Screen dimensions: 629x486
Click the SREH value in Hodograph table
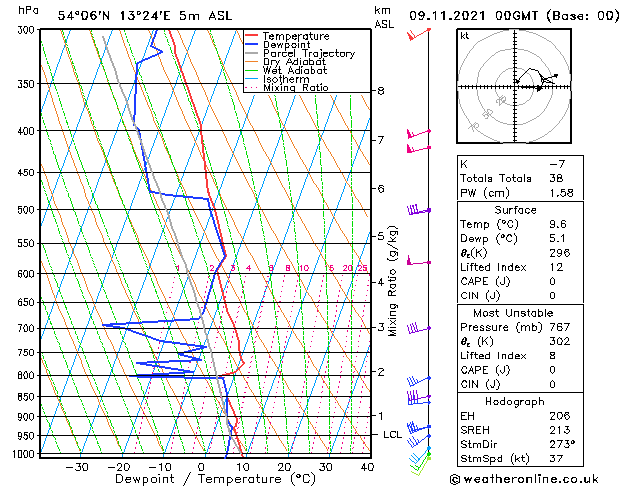(x=560, y=430)
